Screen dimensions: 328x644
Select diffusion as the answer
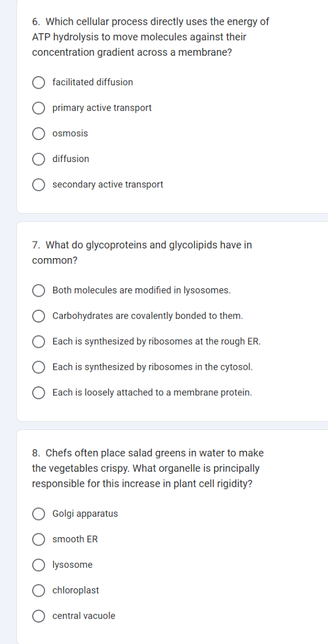coord(38,159)
